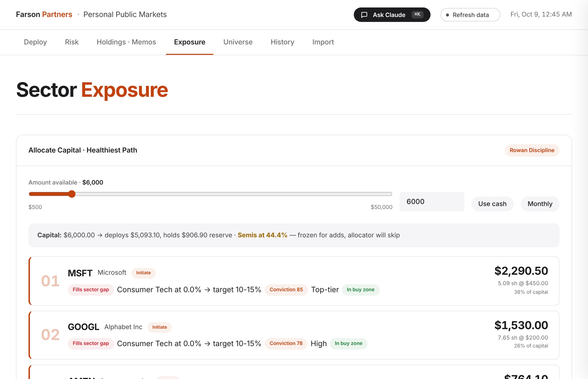Click the Allocate Capital · Healthiest Path heading
588x379 pixels.
pyautogui.click(x=83, y=150)
